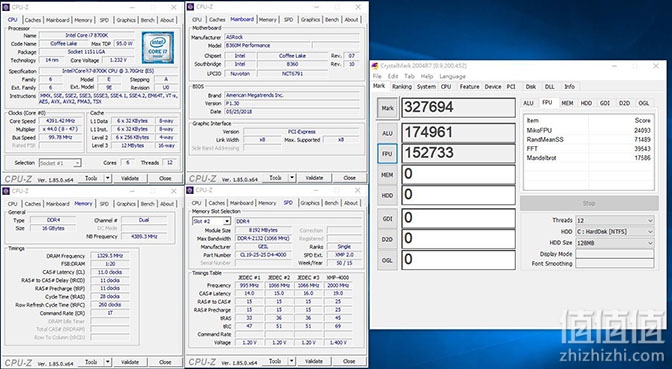672x369 pixels.
Task: Select the OGL score detail tab
Action: pos(644,103)
